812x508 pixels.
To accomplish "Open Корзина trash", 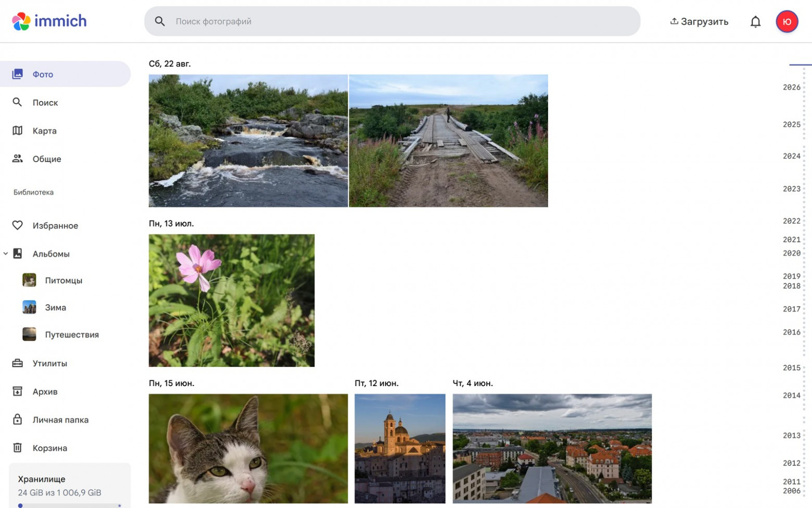I will tap(65, 448).
